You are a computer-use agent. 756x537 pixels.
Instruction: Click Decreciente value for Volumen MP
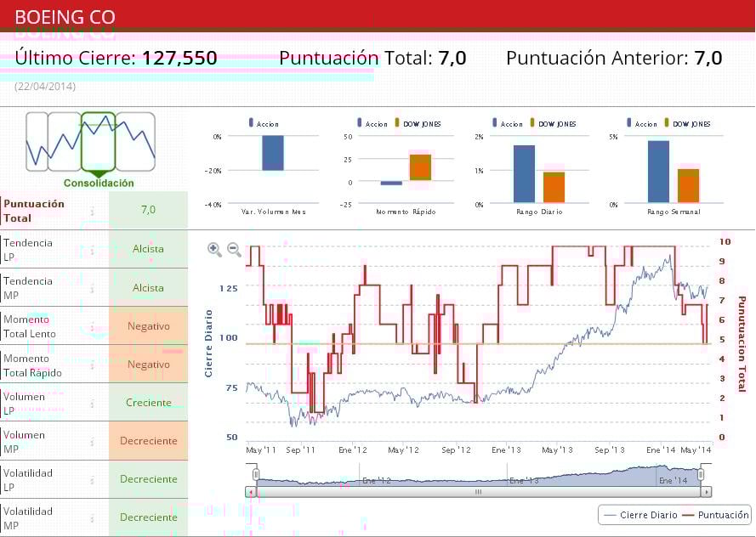coord(149,441)
